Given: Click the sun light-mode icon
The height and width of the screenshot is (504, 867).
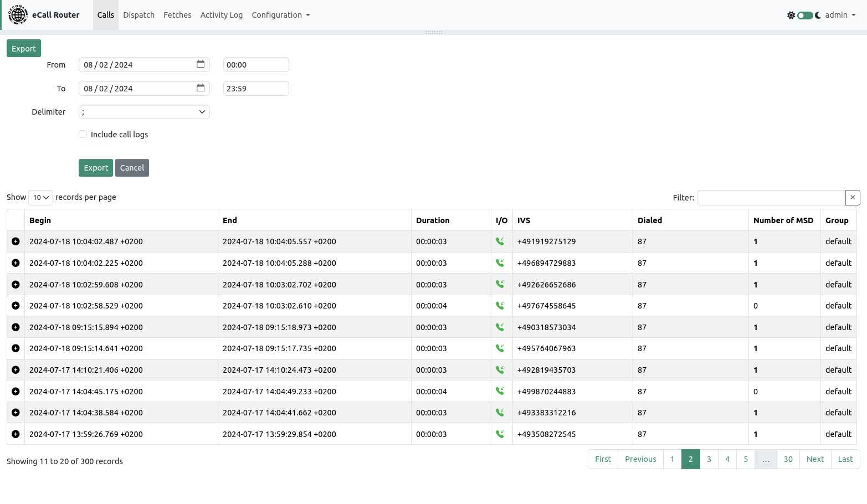Looking at the screenshot, I should [x=791, y=16].
